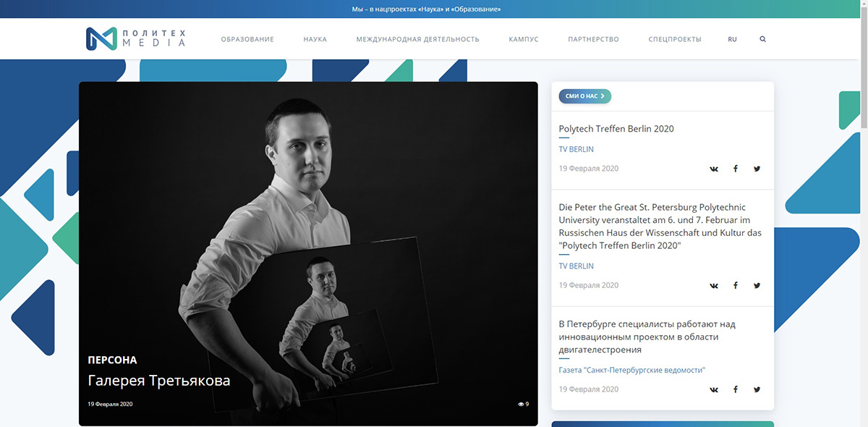Share Polytech Treffen Berlin 2020 on Facebook
Screen dimensions: 868x427
pyautogui.click(x=736, y=169)
